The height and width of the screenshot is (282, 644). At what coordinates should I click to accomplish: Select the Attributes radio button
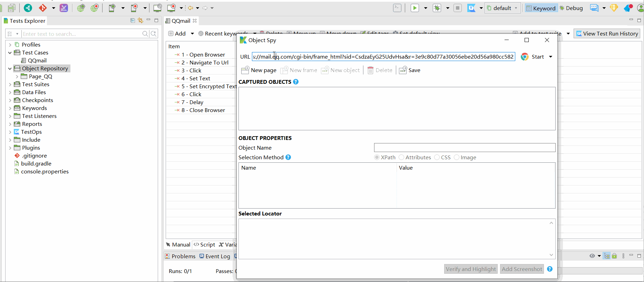[x=401, y=157]
